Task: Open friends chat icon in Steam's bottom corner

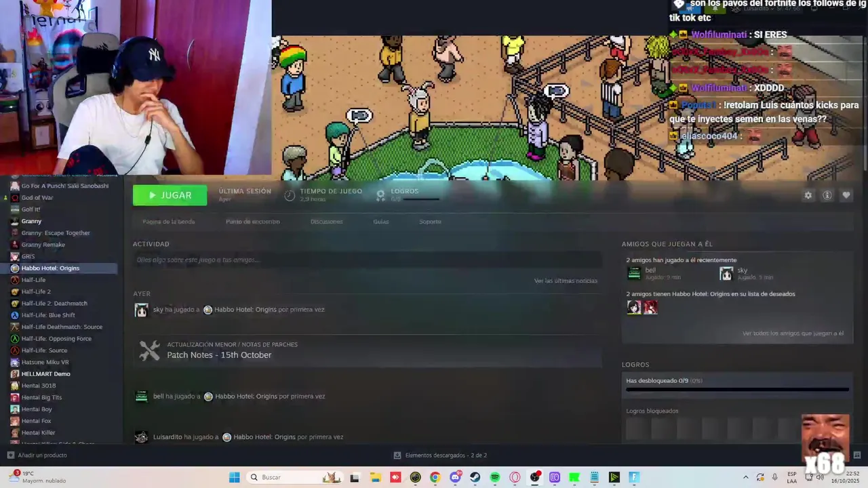Action: (856, 455)
